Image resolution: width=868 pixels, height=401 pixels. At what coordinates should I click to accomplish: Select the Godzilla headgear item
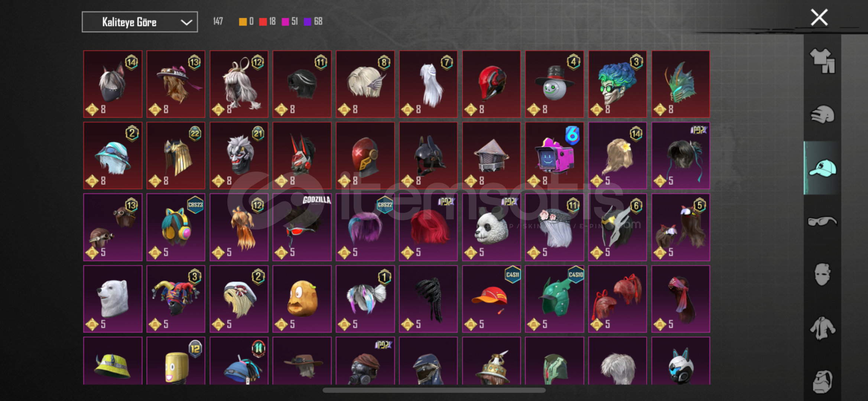[x=302, y=227]
